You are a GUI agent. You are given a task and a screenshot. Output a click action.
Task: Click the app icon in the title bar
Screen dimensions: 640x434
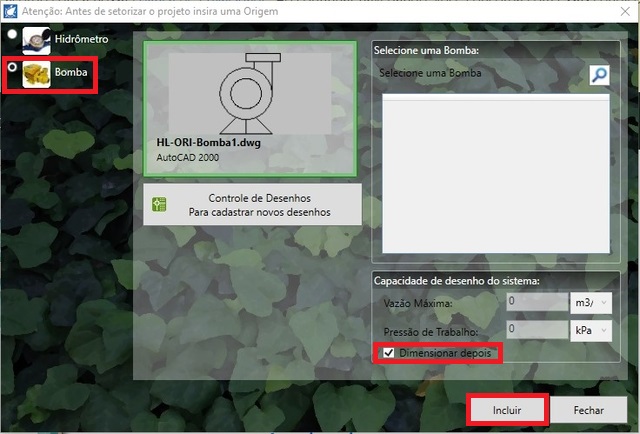[x=12, y=11]
